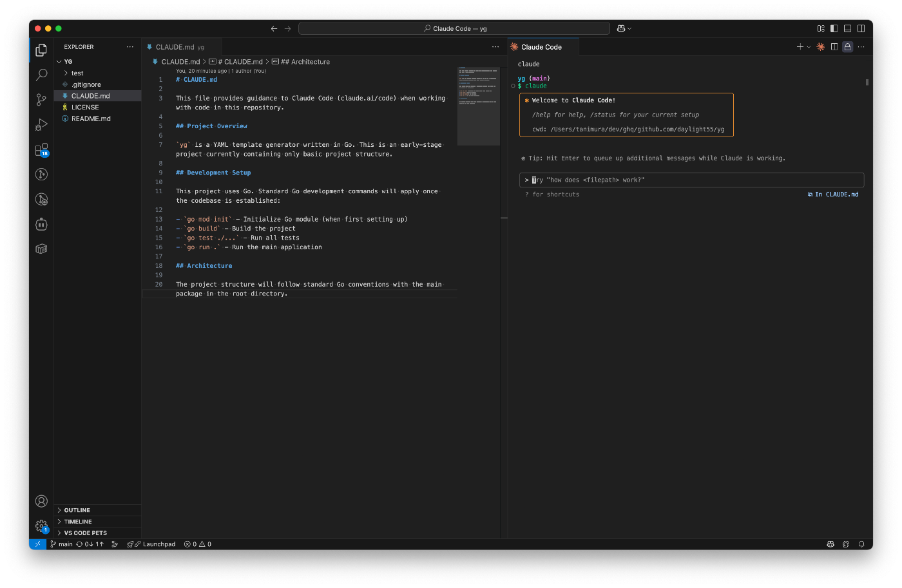
Task: Open CLAUDE.md in the explorer
Action: pos(98,96)
